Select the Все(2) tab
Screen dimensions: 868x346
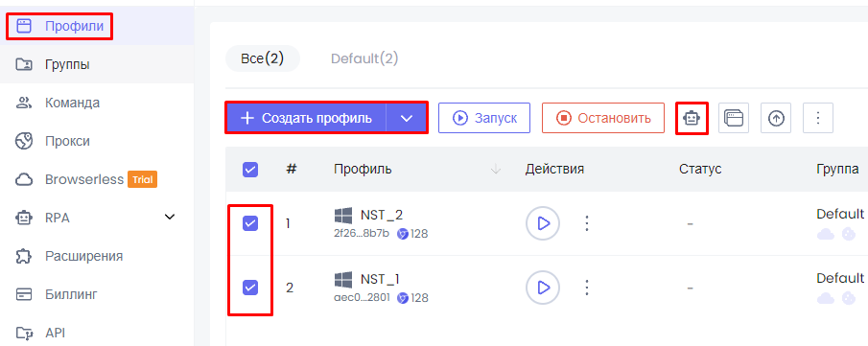(263, 58)
